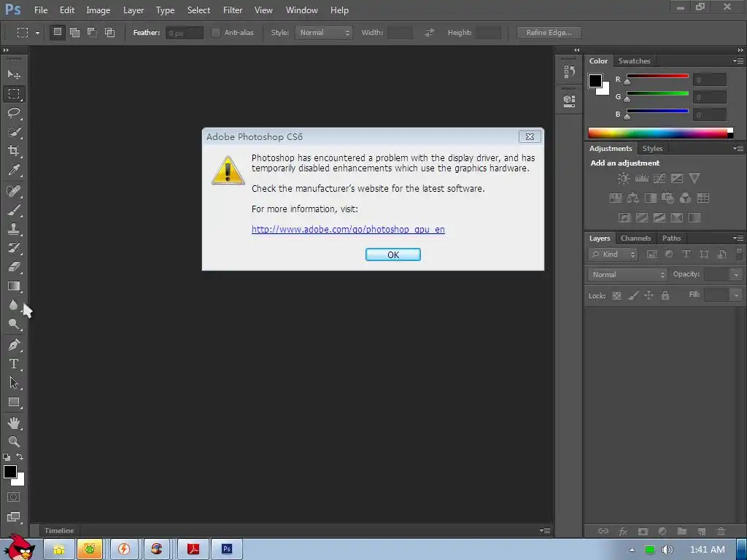Add a Levels adjustment
The width and height of the screenshot is (747, 560).
(642, 179)
